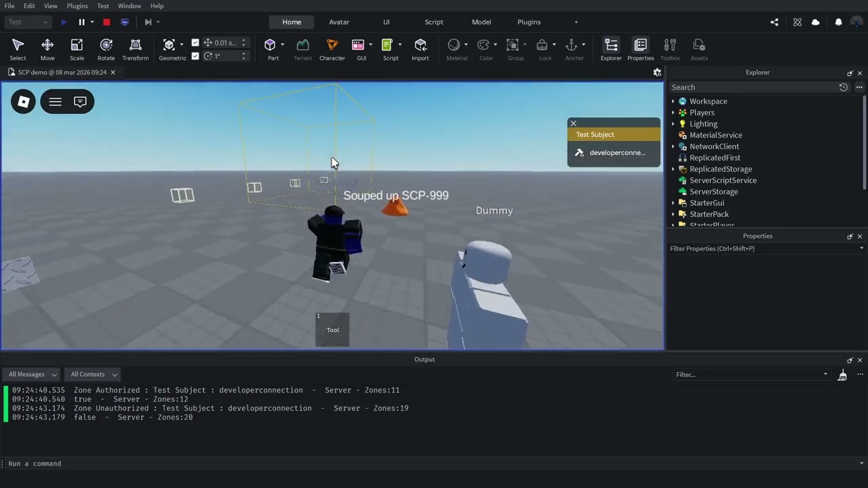Open the Roblox in-game menu icon
Screen dimensions: 868x488
click(x=23, y=102)
